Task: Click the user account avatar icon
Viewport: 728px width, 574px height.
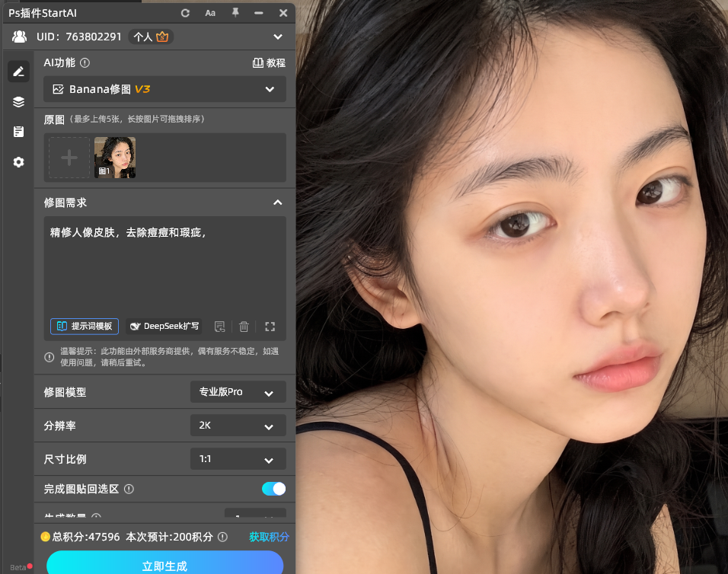Action: click(20, 37)
